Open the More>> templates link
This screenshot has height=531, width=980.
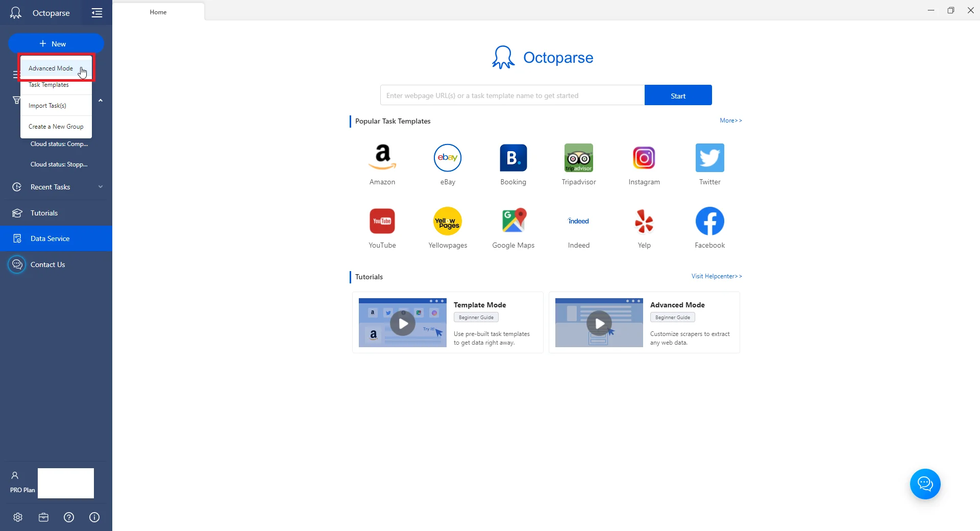point(730,120)
